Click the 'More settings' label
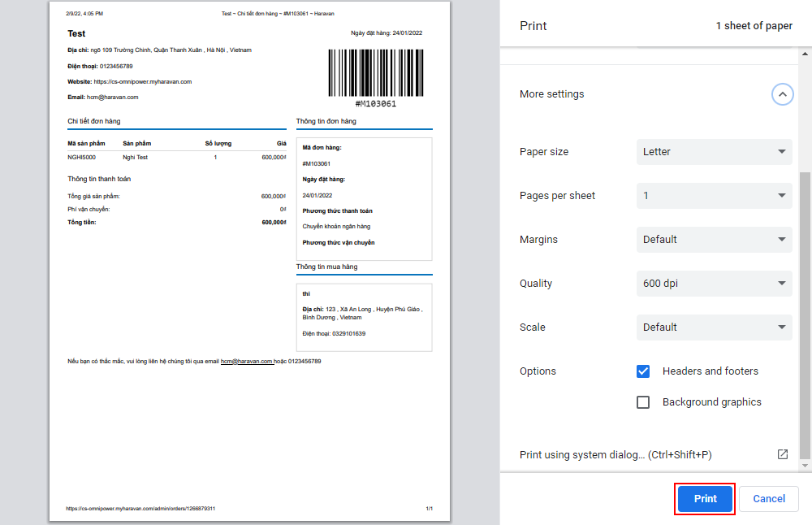This screenshot has width=812, height=525. click(551, 94)
